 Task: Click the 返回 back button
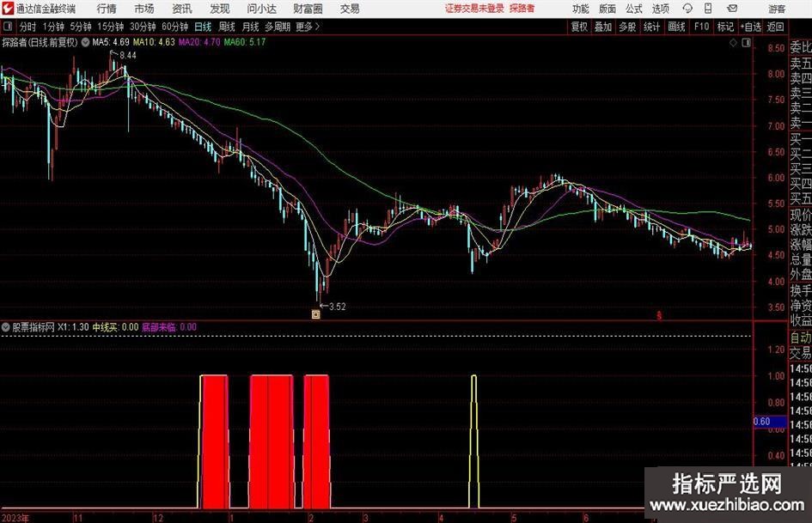click(x=775, y=27)
